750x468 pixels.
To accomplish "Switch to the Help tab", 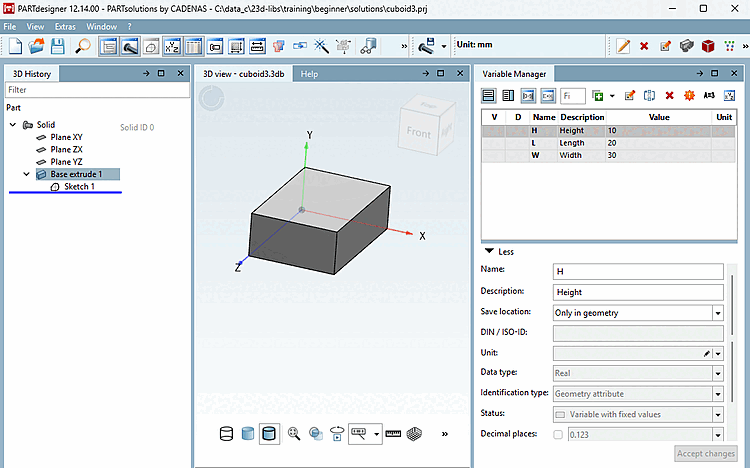I will coord(309,74).
